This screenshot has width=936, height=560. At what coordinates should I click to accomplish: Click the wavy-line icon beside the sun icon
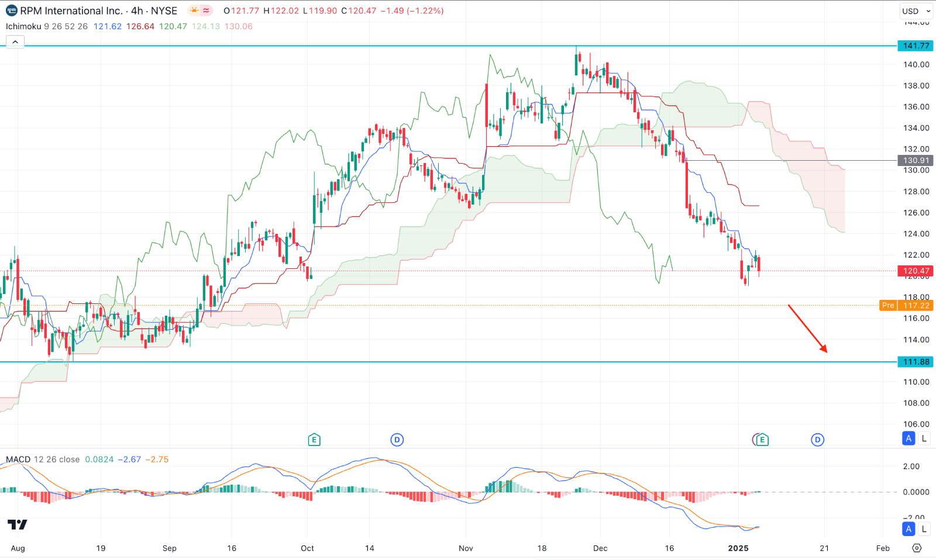tap(207, 11)
